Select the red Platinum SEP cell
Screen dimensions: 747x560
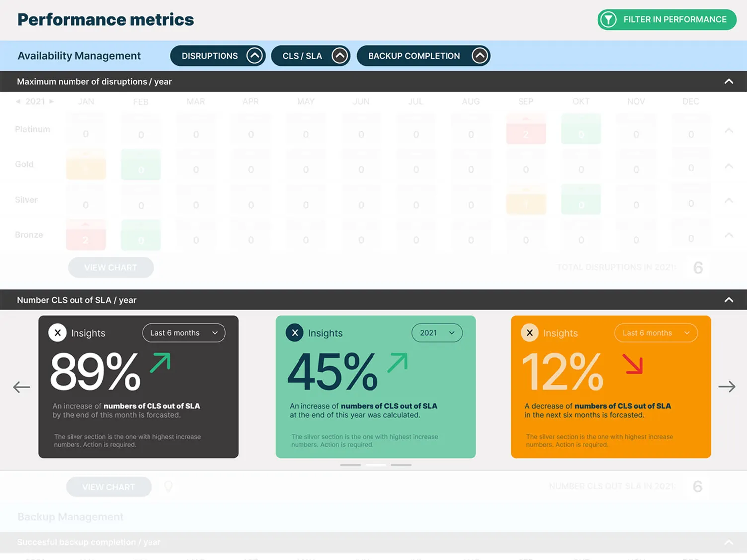(526, 129)
